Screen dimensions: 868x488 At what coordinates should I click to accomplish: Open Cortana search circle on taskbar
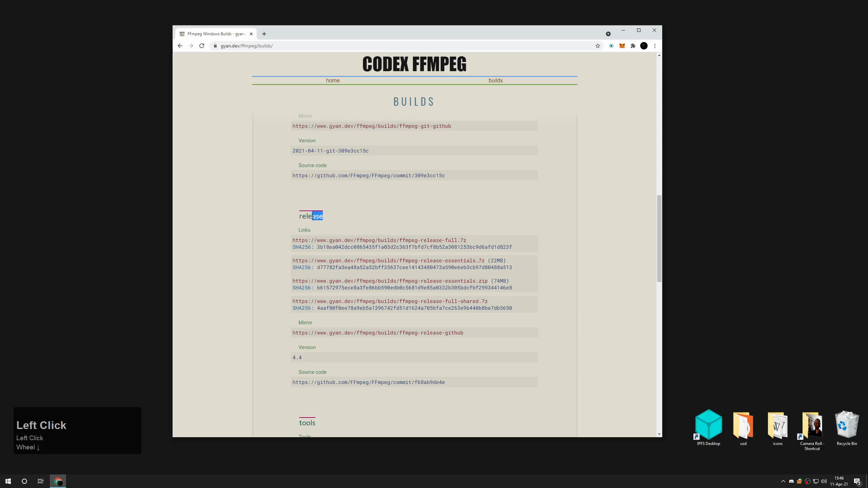pos(24,481)
